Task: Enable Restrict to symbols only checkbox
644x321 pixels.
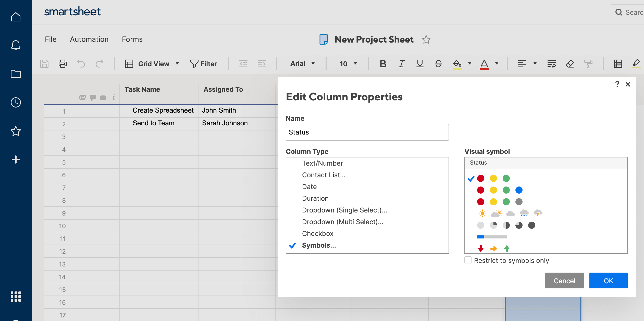Action: pyautogui.click(x=468, y=260)
